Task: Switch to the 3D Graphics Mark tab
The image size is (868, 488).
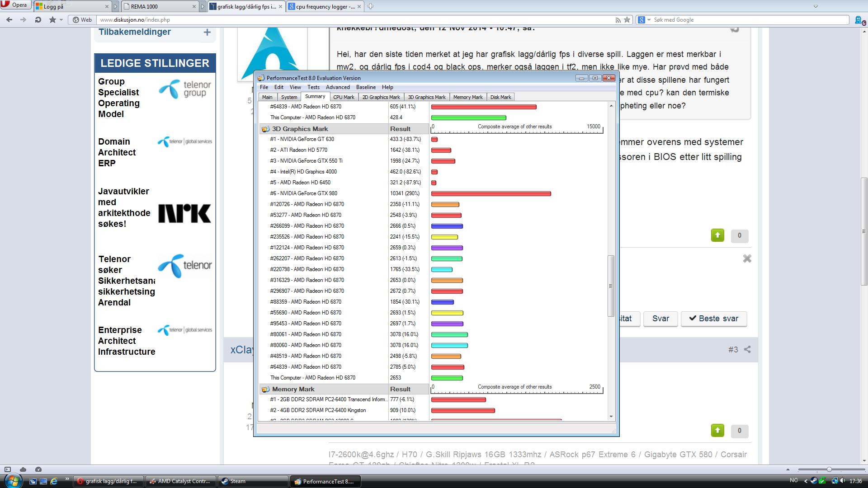Action: click(427, 97)
